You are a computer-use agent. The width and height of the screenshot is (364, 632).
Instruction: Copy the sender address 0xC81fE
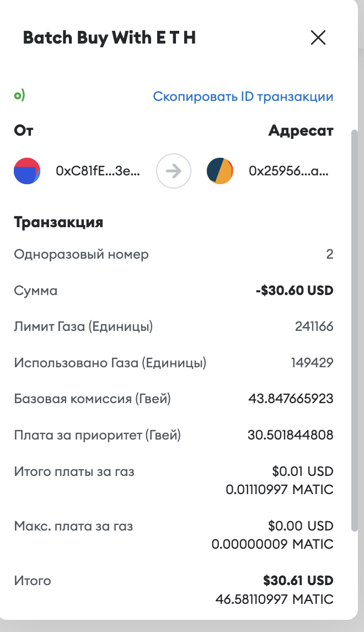(x=98, y=171)
